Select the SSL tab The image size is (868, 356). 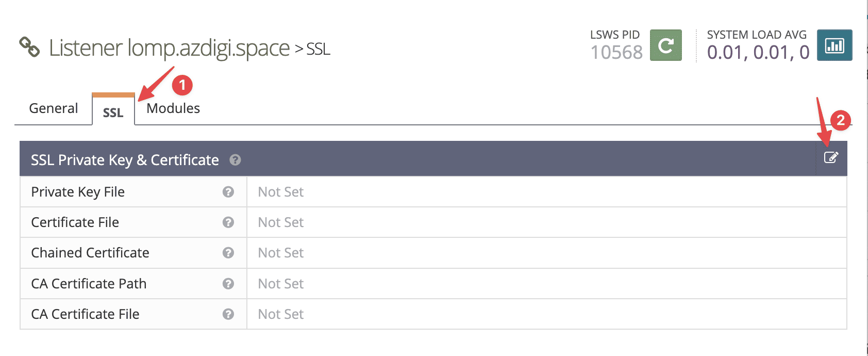(113, 112)
